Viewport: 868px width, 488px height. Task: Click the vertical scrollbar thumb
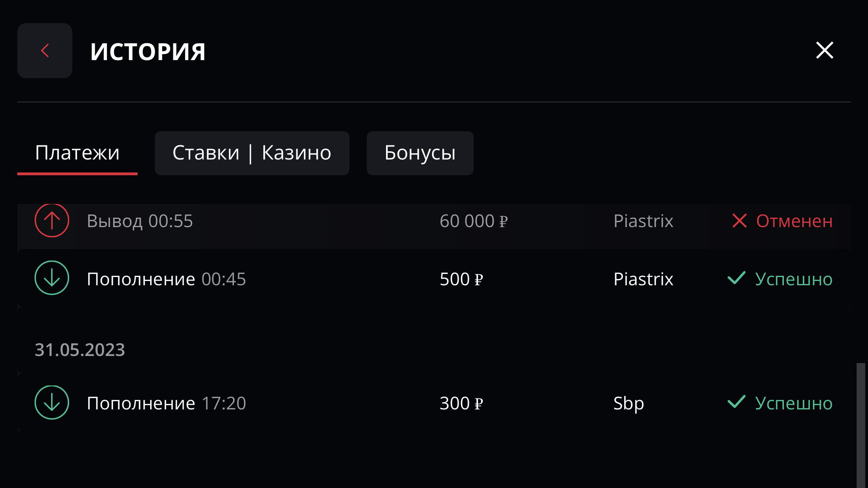861,426
